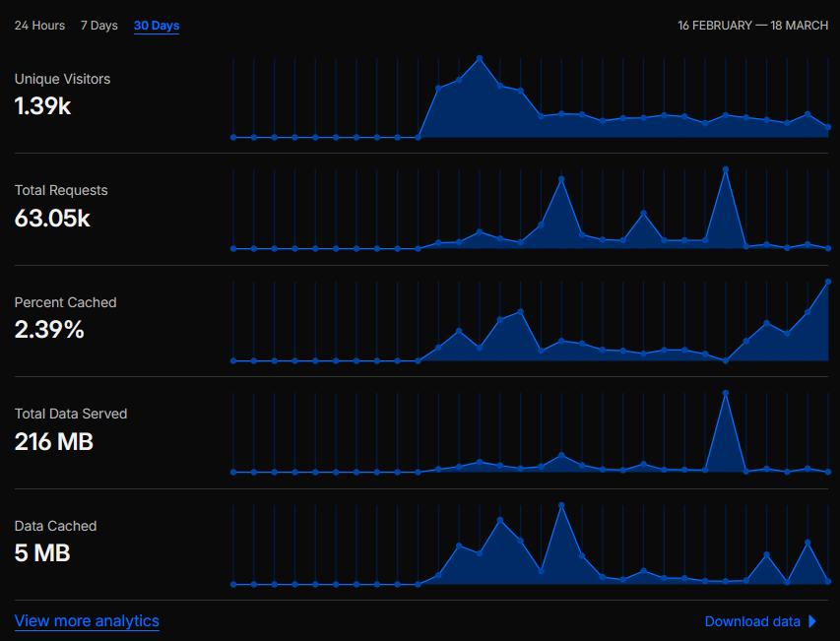Image resolution: width=840 pixels, height=641 pixels.
Task: Click the Unique Visitors 1.39k value
Action: click(x=42, y=106)
